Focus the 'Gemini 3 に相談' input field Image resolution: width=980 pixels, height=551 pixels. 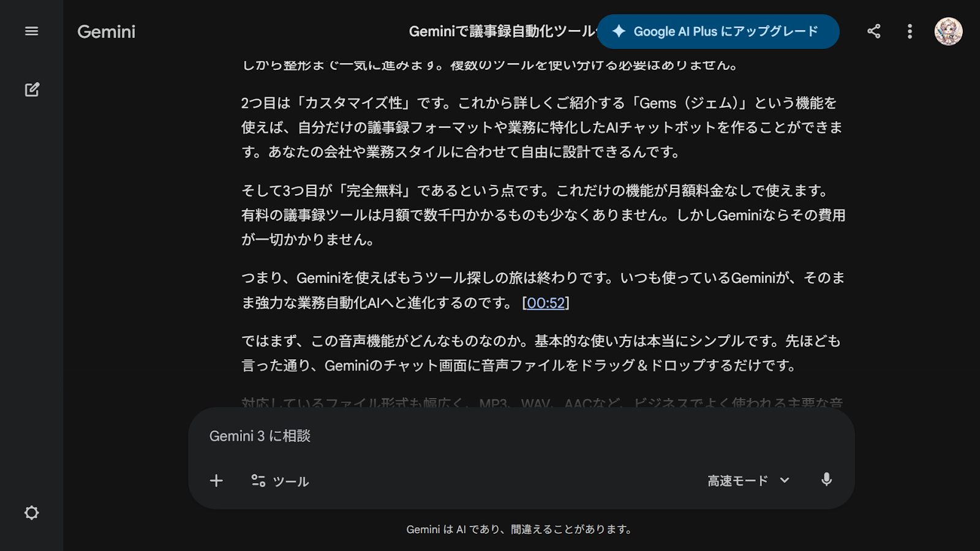point(521,436)
